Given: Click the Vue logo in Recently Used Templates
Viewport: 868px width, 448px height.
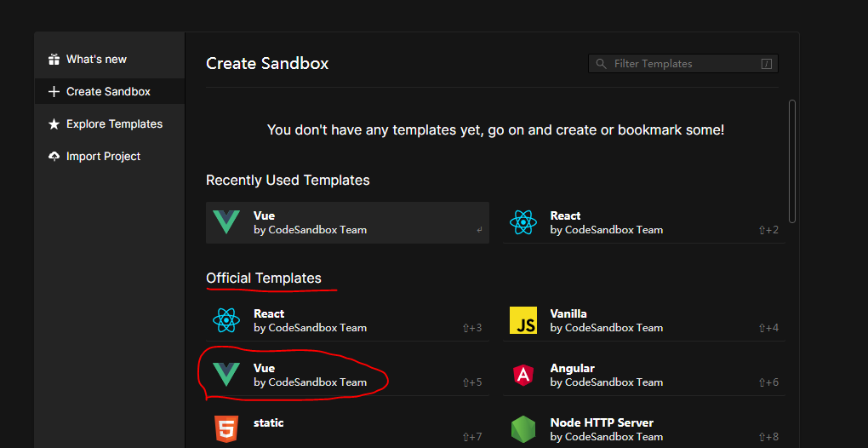Looking at the screenshot, I should tap(226, 222).
